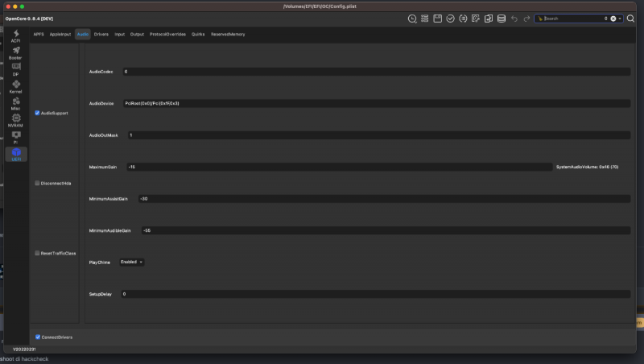Open the Misc section in sidebar
644x364 pixels.
click(15, 104)
